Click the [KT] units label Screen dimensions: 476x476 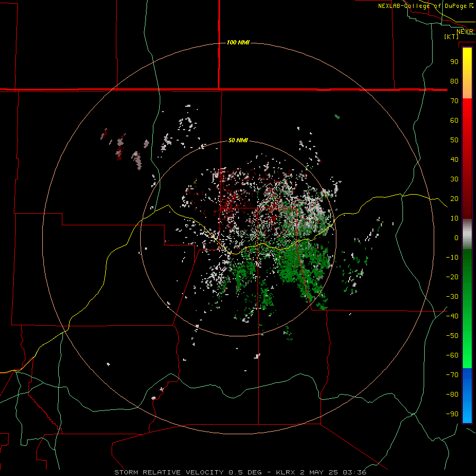coord(452,36)
